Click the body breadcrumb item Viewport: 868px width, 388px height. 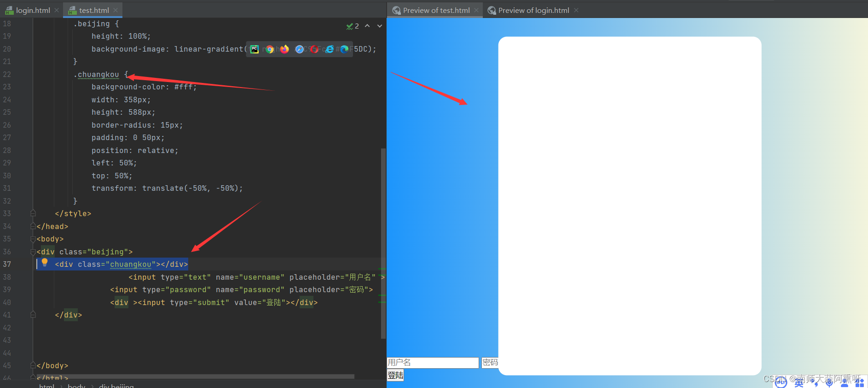pos(76,385)
